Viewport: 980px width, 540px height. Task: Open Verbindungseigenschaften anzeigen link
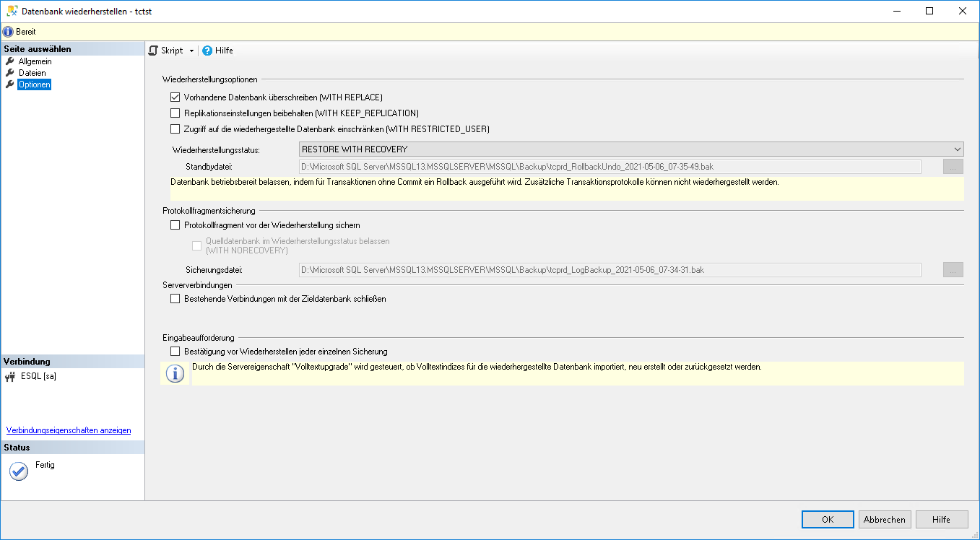(x=69, y=430)
